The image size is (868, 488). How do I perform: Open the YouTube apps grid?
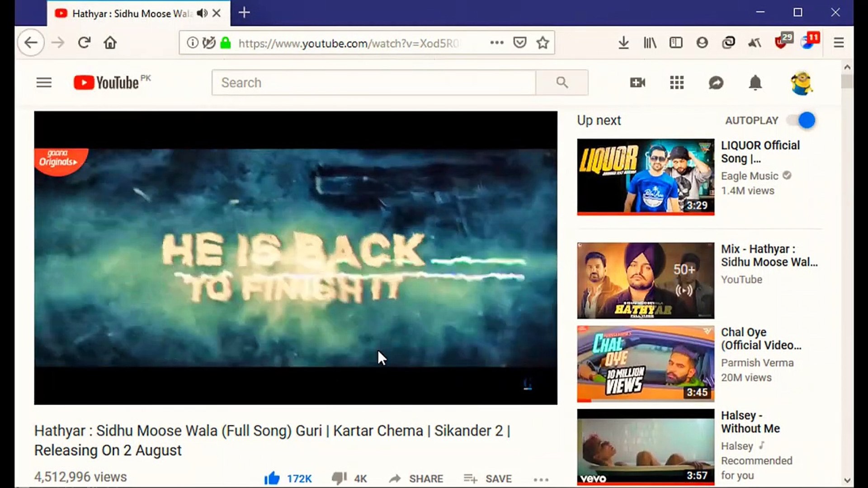pyautogui.click(x=677, y=83)
